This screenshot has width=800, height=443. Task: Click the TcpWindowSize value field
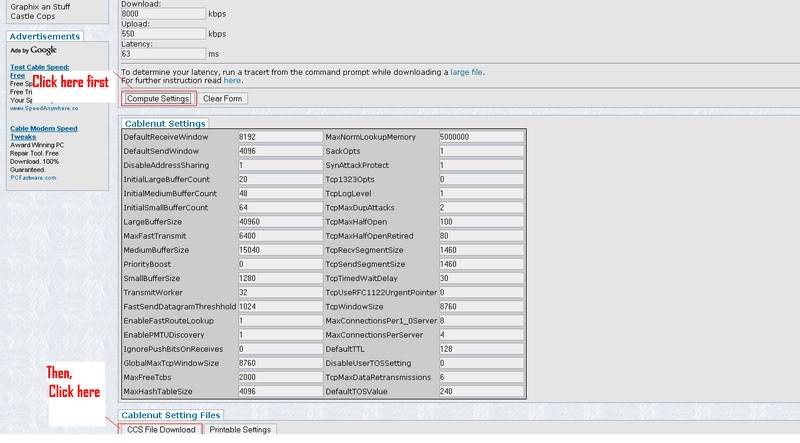pos(480,306)
